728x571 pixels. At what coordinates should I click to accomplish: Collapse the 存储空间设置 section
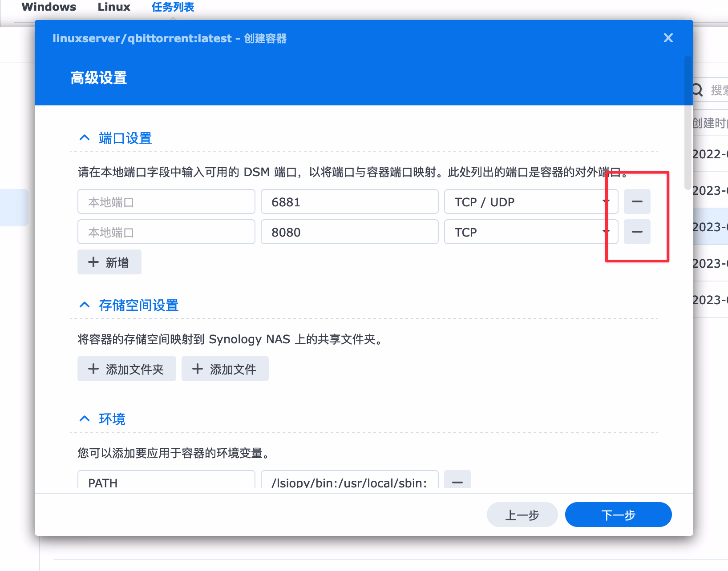pos(85,306)
